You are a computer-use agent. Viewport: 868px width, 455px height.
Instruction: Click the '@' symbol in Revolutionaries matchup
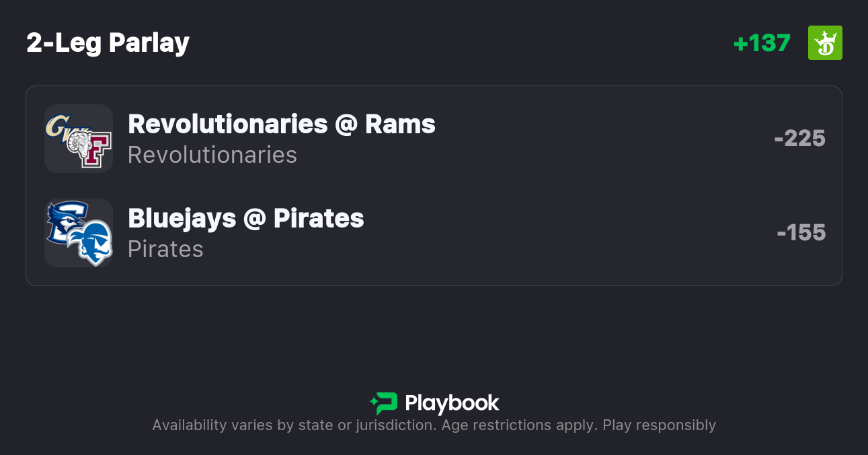[346, 124]
